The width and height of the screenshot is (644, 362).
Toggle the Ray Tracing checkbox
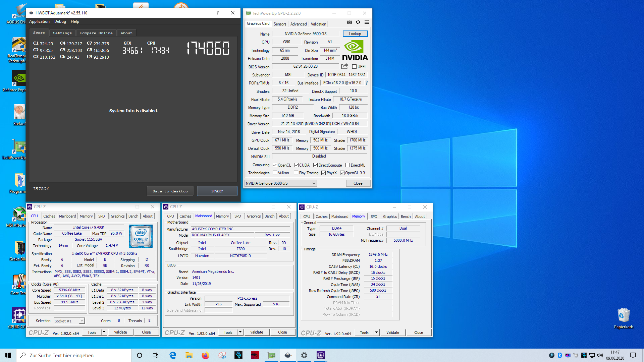(x=296, y=173)
